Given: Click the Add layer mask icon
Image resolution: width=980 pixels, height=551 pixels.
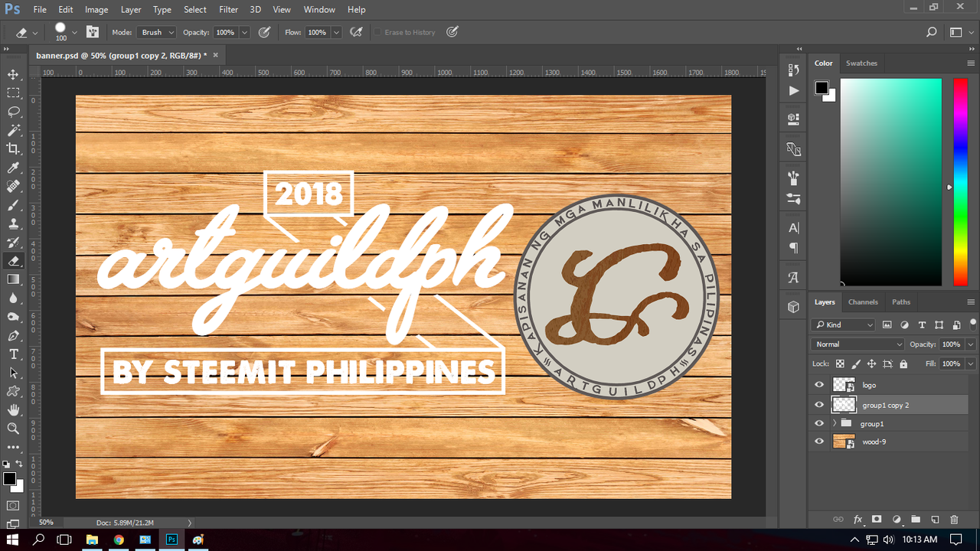Looking at the screenshot, I should coord(877,520).
